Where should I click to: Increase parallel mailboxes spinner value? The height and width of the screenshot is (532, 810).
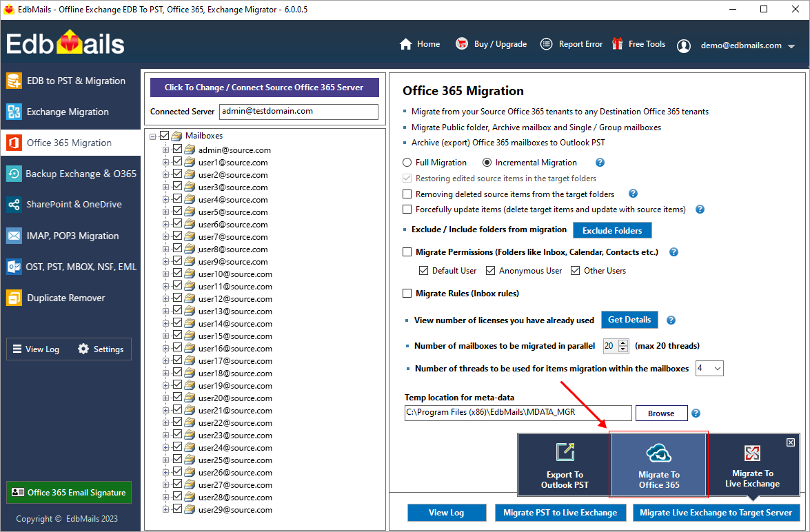coord(623,343)
